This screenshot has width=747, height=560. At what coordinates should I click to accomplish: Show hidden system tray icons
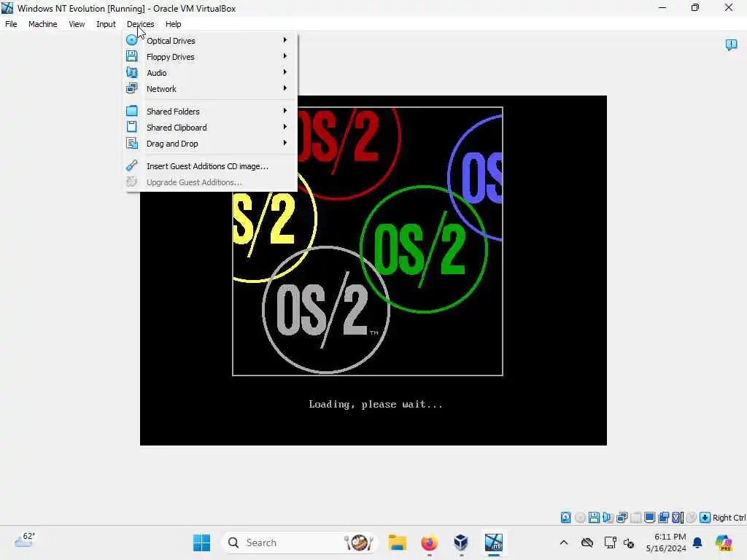(x=564, y=542)
